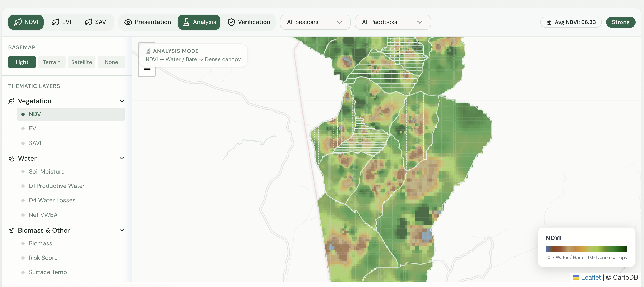Select the Satellite basemap
This screenshot has width=644, height=287.
pyautogui.click(x=82, y=62)
